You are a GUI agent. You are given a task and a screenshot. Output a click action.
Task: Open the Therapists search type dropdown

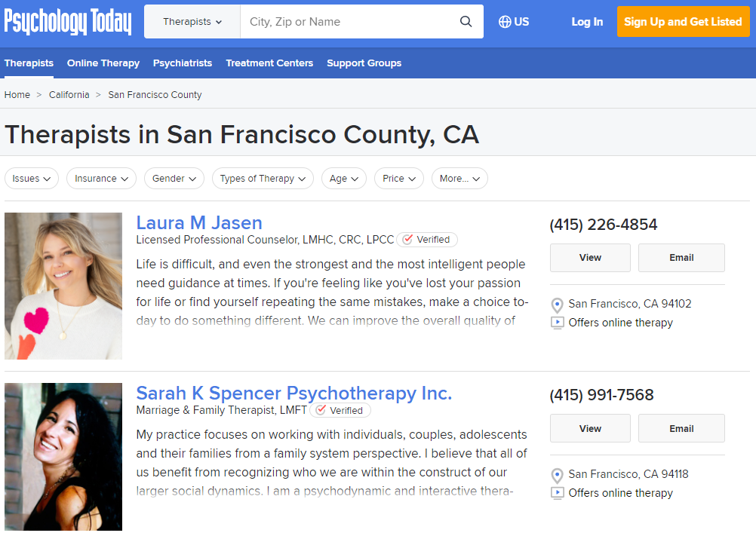point(192,22)
